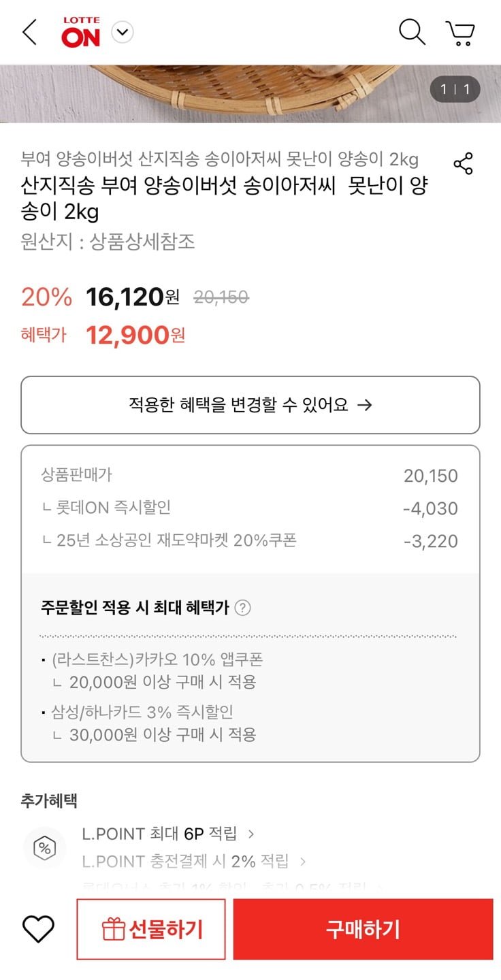Open L.POINT 최대 6P 적립 details
Screen dimensions: 501x980
[167, 834]
